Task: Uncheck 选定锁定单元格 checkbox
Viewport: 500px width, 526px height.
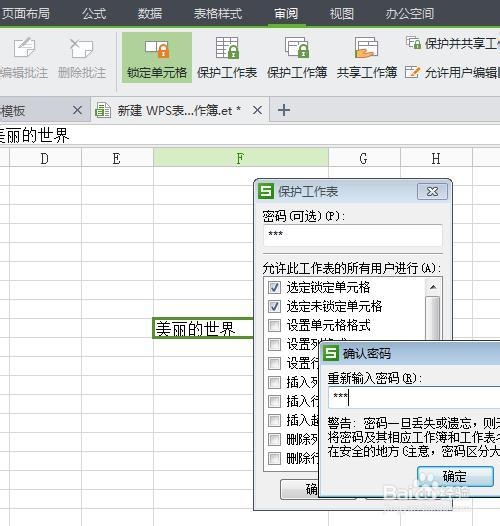Action: pyautogui.click(x=274, y=287)
